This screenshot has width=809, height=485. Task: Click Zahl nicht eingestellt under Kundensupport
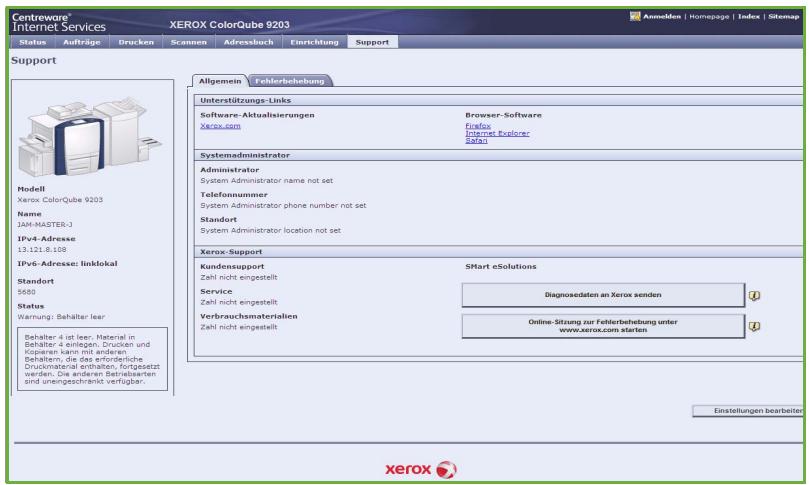coord(239,278)
